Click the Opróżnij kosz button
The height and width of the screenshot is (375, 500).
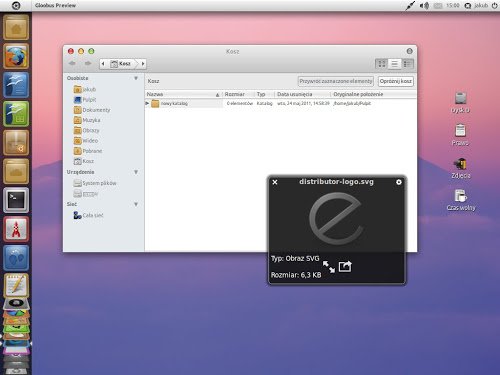(x=396, y=81)
